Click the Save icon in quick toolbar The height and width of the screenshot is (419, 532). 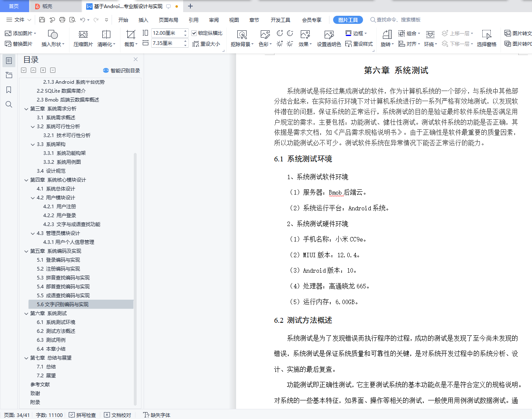tap(42, 20)
